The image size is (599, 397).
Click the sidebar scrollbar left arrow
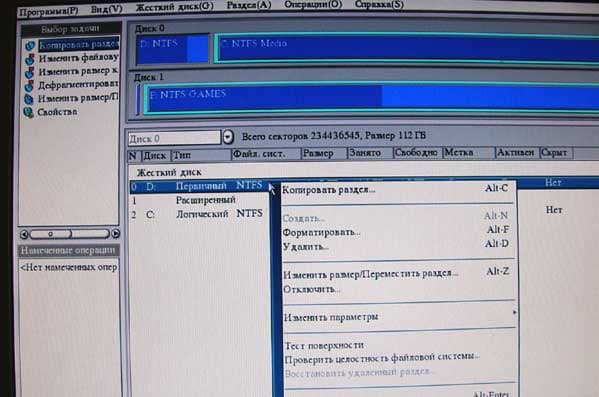coord(24,234)
